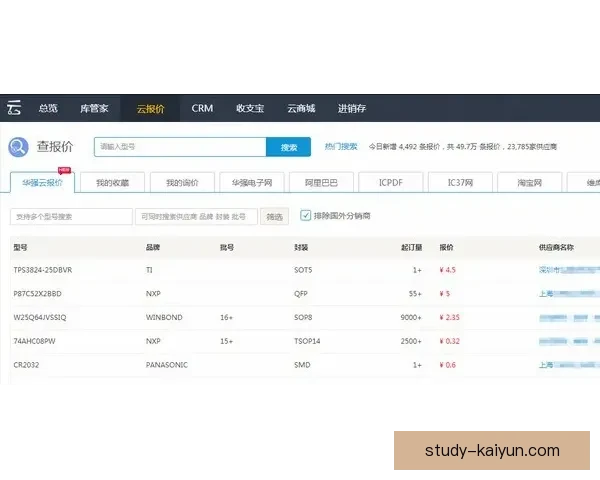Click the 55+ minimum order cell
This screenshot has width=600, height=480.
point(415,294)
